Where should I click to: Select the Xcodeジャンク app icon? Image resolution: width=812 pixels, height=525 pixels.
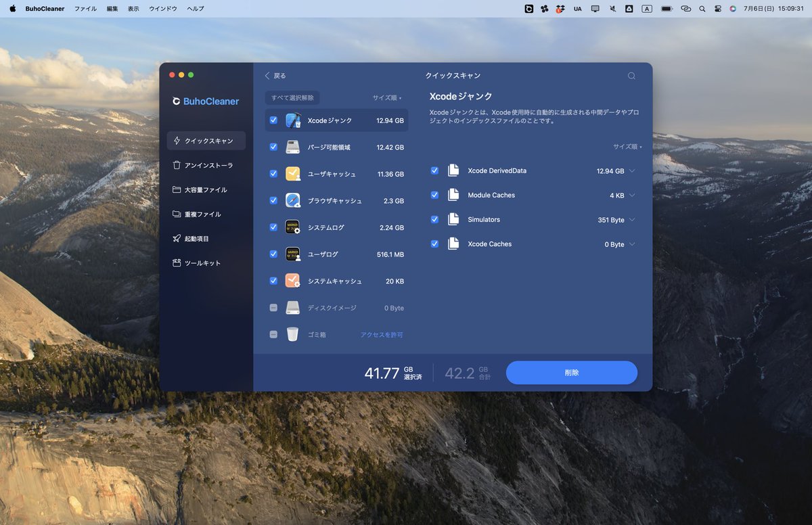tap(293, 120)
